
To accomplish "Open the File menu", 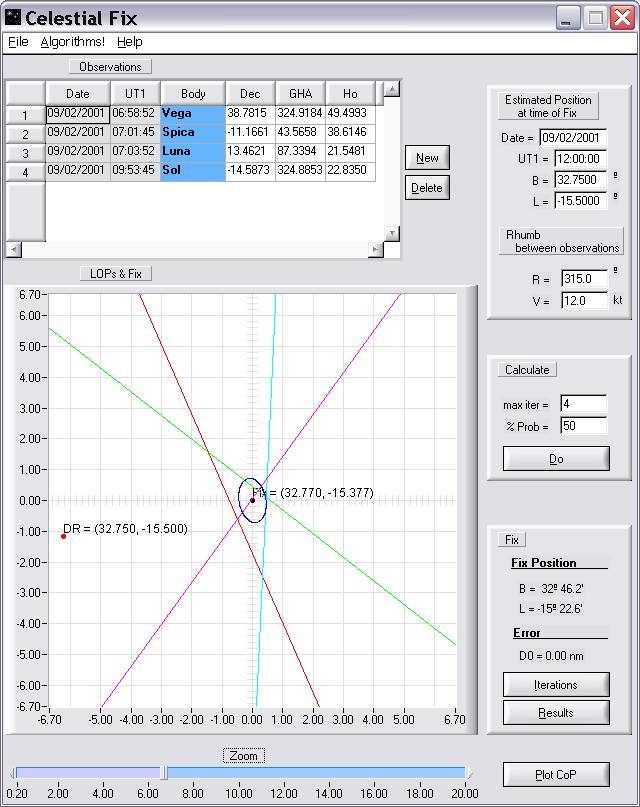I will [x=18, y=42].
